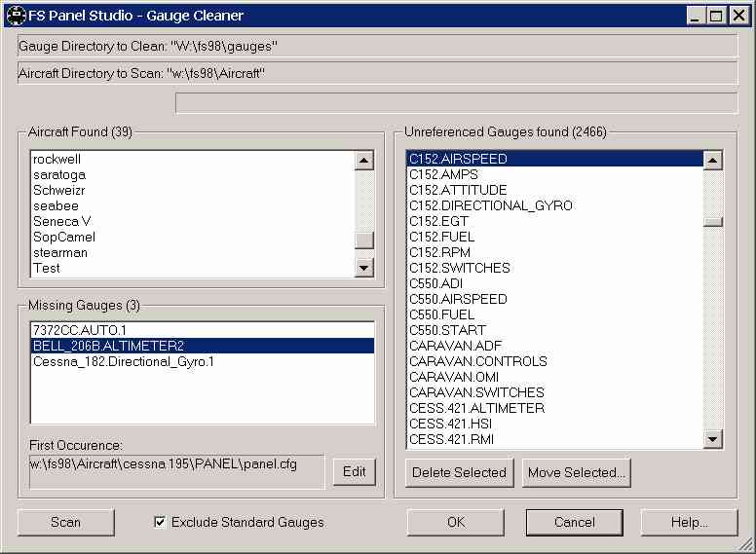This screenshot has height=554, width=756.
Task: Select C152.SWITCHES gauge
Action: [555, 268]
